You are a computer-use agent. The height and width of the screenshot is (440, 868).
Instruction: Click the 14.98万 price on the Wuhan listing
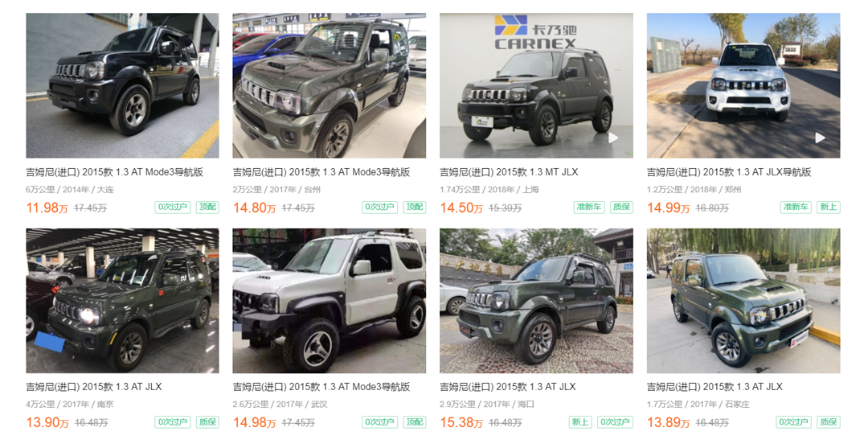click(x=254, y=423)
